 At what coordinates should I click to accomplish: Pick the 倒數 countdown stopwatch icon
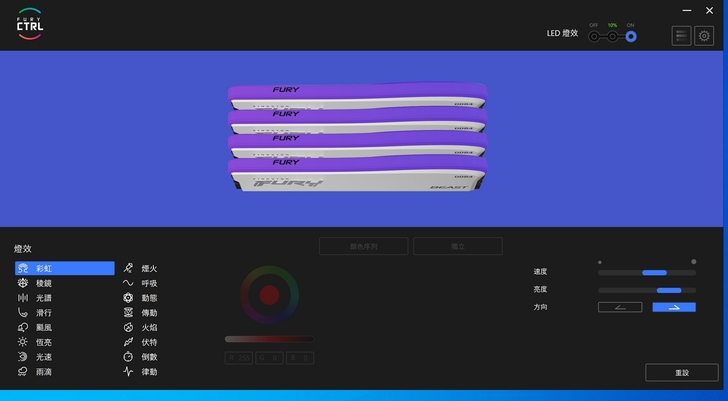pyautogui.click(x=128, y=357)
